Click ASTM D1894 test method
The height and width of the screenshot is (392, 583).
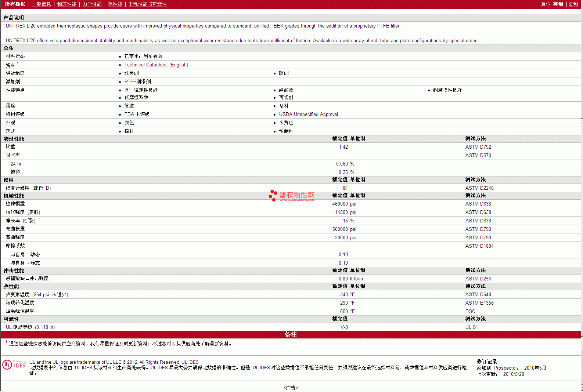(x=479, y=246)
